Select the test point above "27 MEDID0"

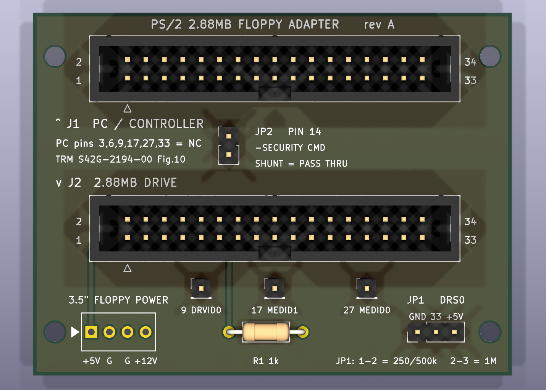click(367, 288)
